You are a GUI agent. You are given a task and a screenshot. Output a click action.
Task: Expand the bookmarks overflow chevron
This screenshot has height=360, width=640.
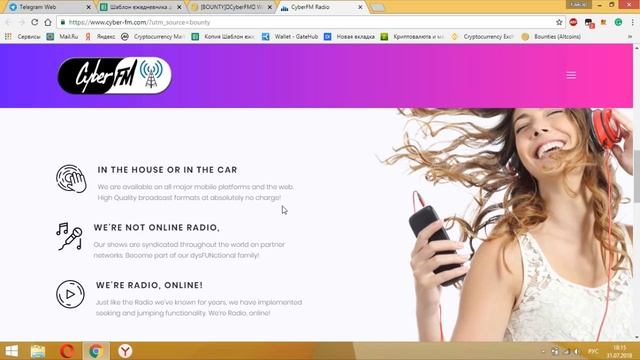coord(630,36)
